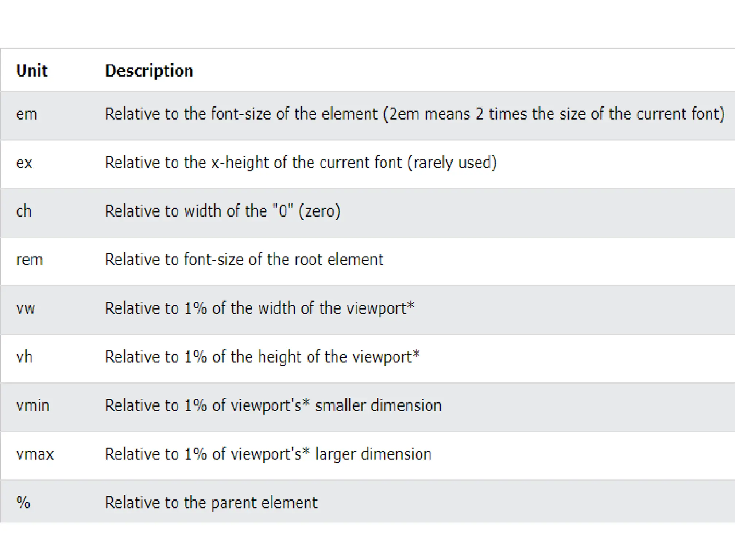Select the "vmin" unit cell
This screenshot has height=560, width=747.
click(x=32, y=406)
